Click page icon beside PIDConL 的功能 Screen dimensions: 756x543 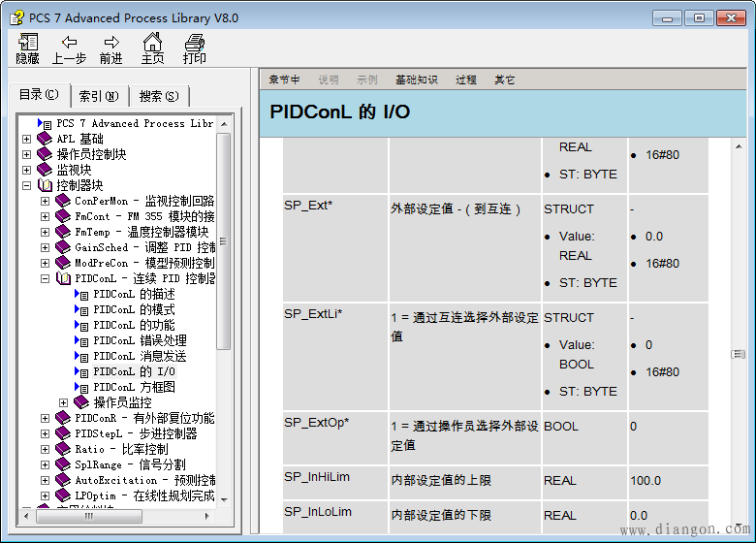[x=81, y=325]
